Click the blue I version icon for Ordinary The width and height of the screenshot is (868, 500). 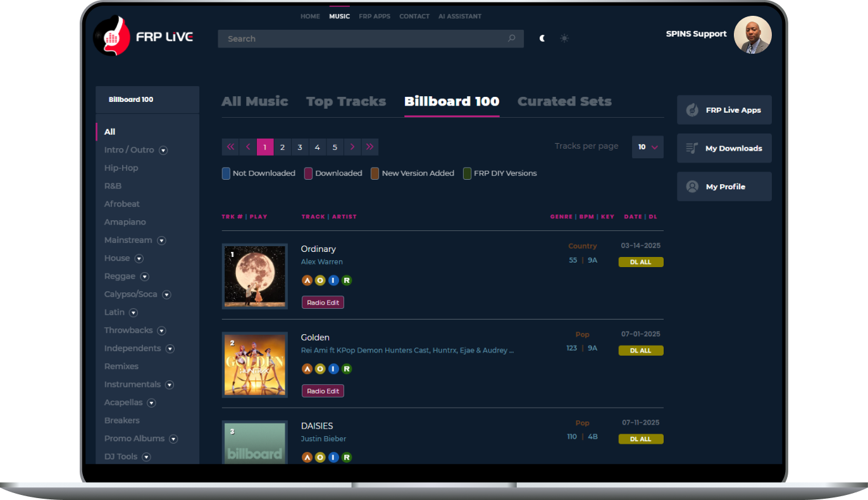coord(333,280)
